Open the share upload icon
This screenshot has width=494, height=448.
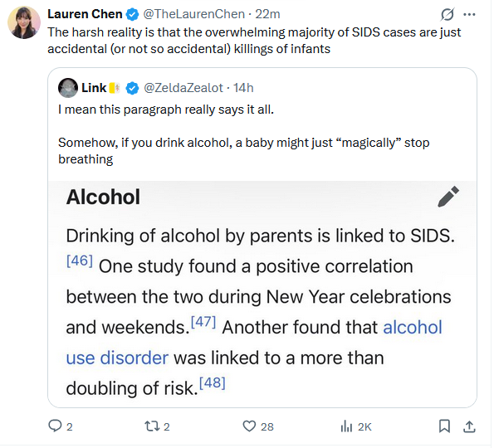click(x=469, y=426)
